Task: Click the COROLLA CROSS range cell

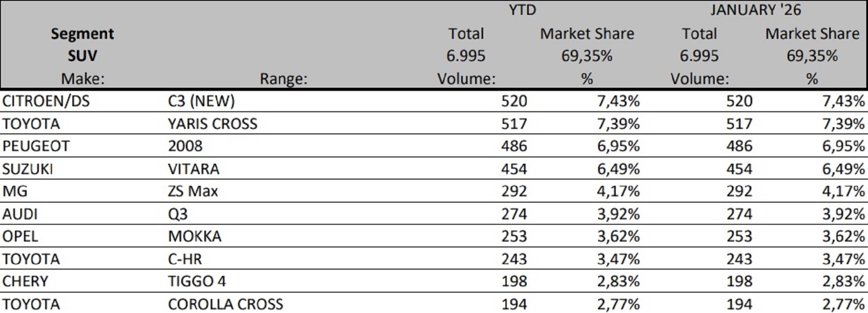Action: 225,304
